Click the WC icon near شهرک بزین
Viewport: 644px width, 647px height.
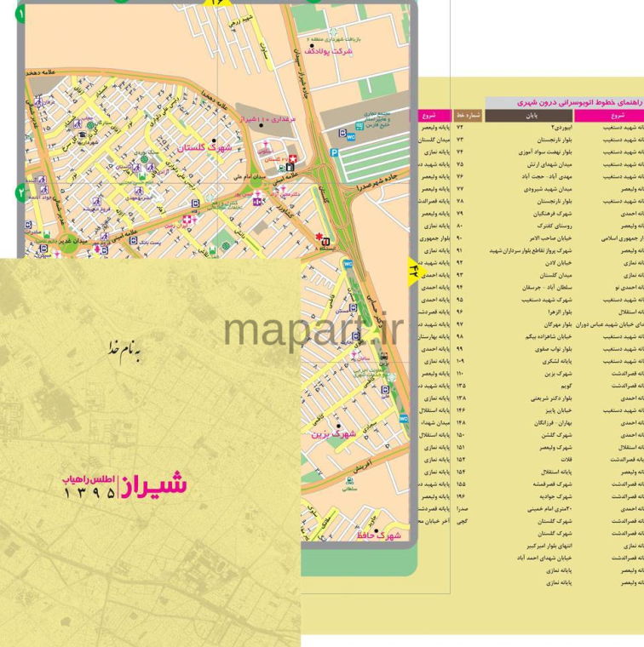pyautogui.click(x=404, y=418)
